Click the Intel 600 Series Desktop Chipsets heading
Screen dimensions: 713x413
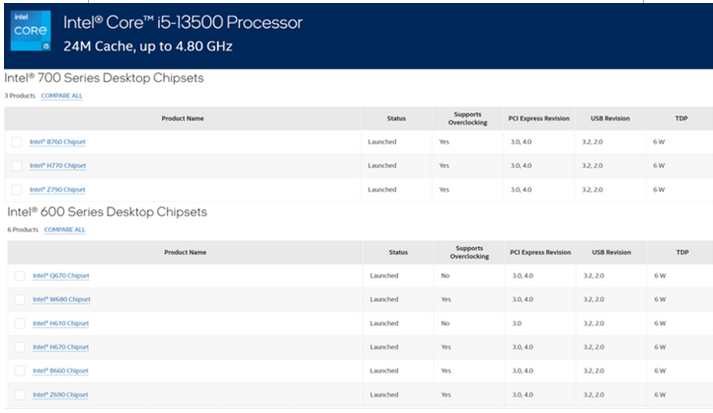coord(107,212)
